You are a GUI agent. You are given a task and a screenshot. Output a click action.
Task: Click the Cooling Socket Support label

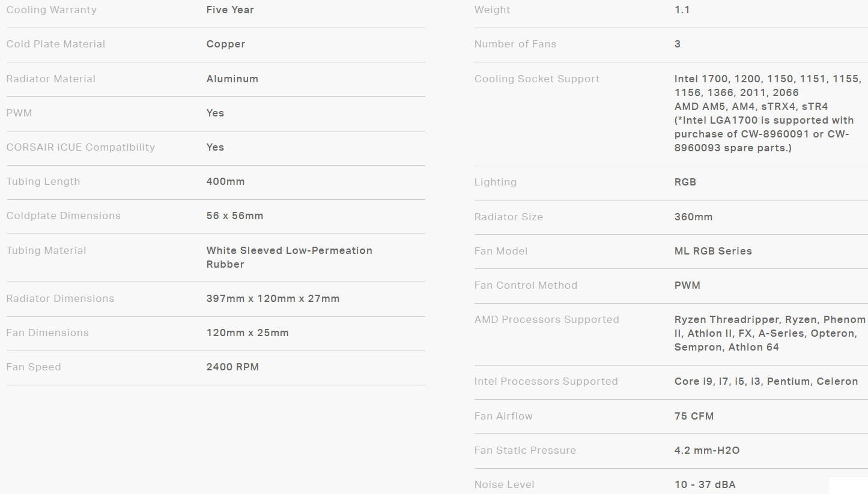[536, 79]
